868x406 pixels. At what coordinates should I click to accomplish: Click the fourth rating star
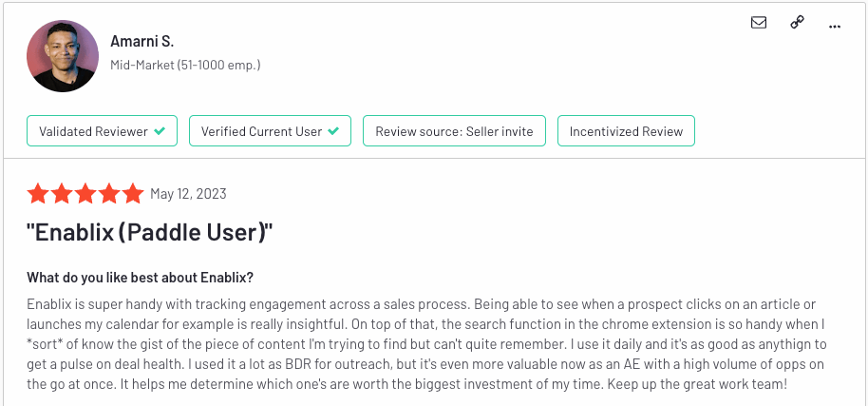coord(109,194)
